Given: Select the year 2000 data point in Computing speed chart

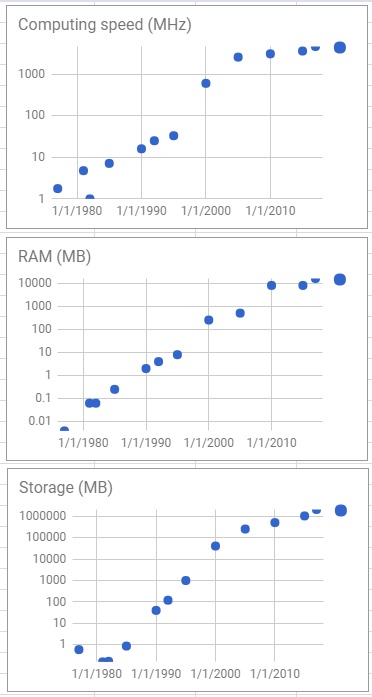Looking at the screenshot, I should click(x=205, y=83).
